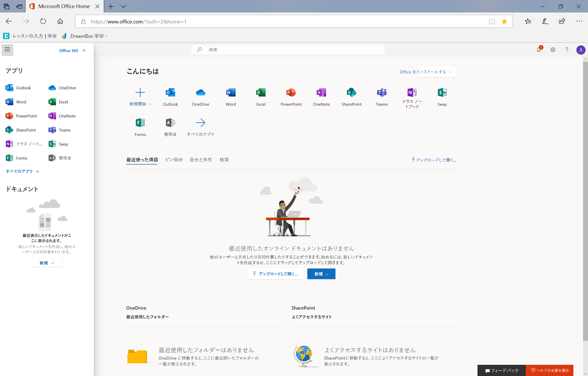The image size is (588, 376).
Task: Open PowerPoint in the left アプリ panel
Action: (21, 116)
